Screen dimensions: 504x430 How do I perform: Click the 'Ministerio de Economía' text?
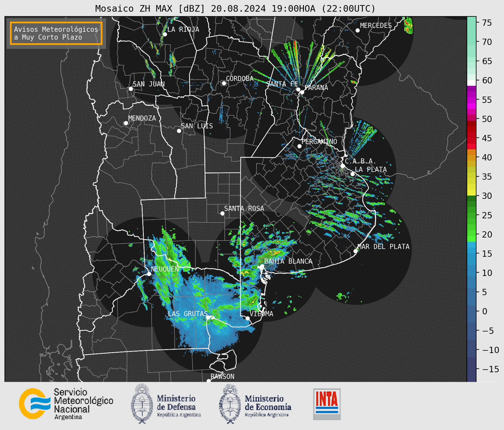(268, 402)
